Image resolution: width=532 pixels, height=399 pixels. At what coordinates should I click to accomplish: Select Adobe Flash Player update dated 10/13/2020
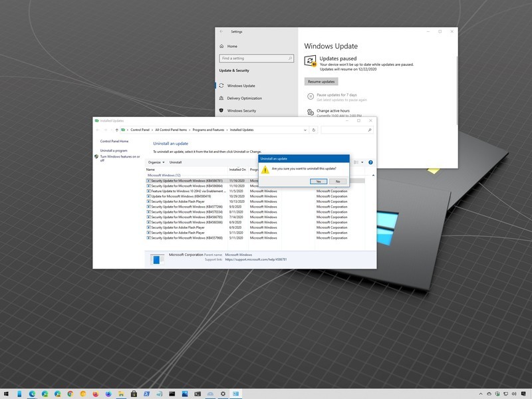(x=255, y=201)
